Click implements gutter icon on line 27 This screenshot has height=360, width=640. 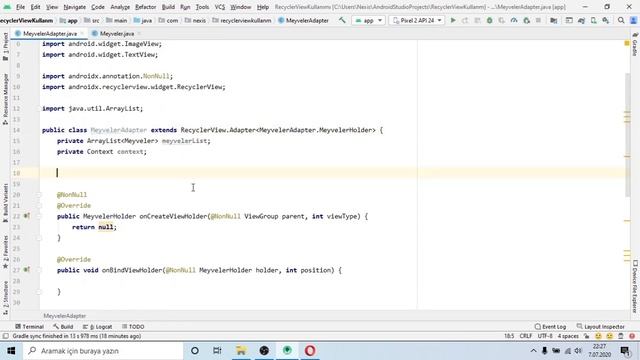pos(27,270)
